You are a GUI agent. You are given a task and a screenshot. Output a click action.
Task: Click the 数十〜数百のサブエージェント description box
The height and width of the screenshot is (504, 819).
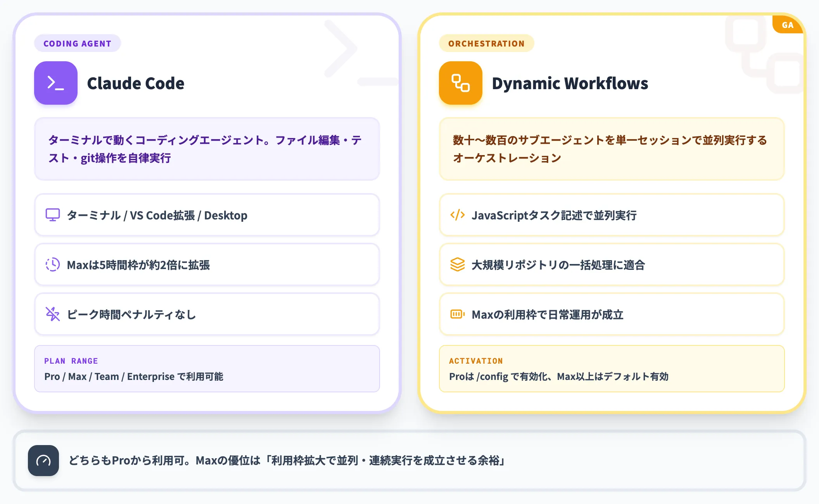click(612, 149)
